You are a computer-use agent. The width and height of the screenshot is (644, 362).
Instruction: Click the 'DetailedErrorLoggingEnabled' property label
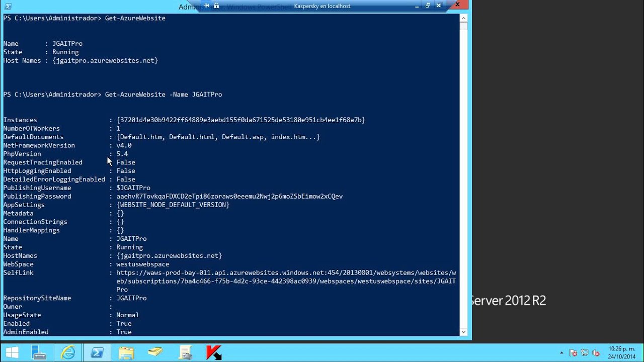tap(54, 179)
